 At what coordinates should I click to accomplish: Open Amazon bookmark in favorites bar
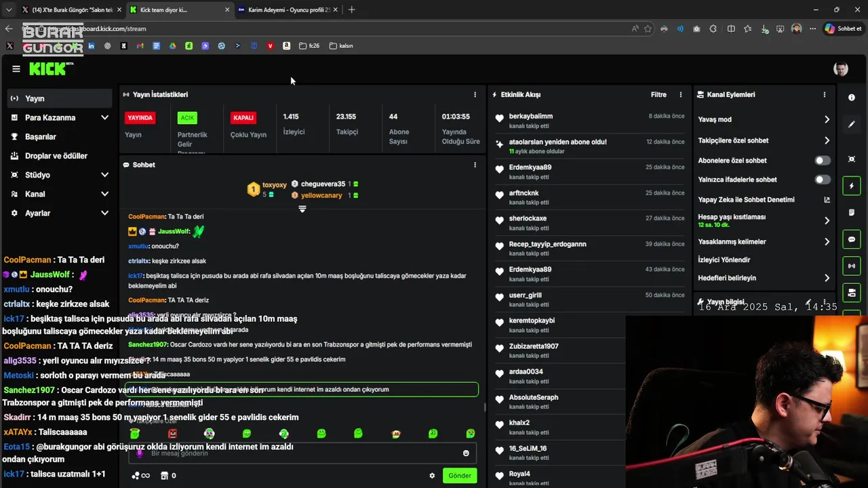tap(286, 46)
